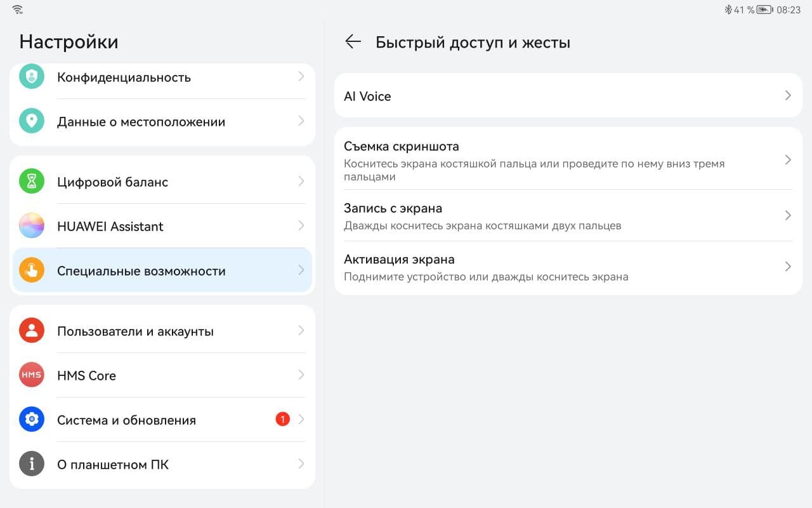This screenshot has height=508, width=812.
Task: Open the chevron next to Активация экрана
Action: [788, 267]
